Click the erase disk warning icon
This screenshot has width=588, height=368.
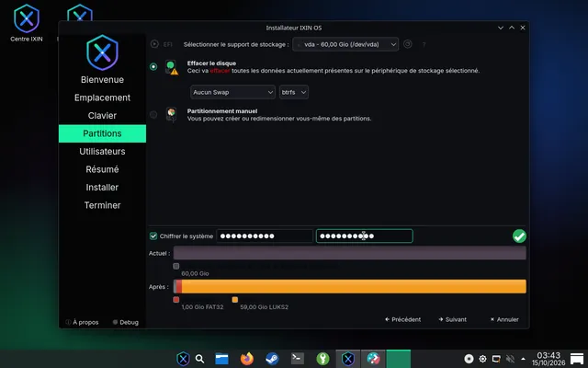point(172,67)
